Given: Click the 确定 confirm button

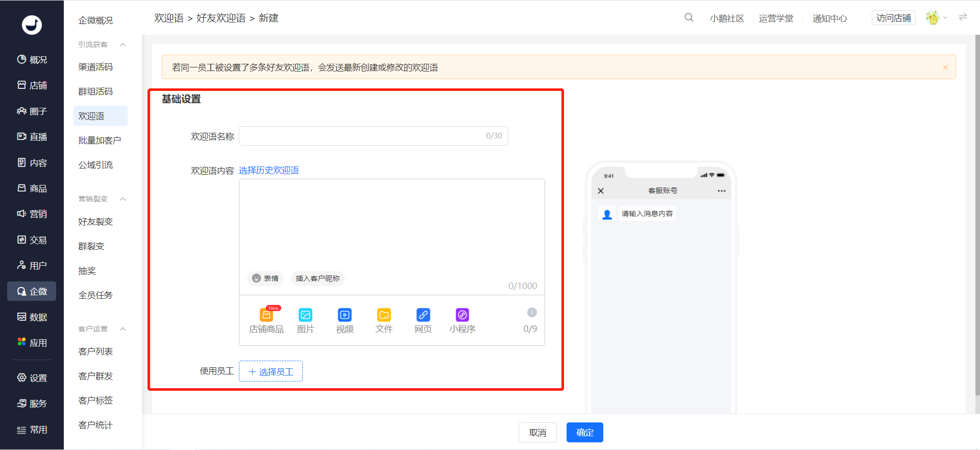Looking at the screenshot, I should coord(585,433).
